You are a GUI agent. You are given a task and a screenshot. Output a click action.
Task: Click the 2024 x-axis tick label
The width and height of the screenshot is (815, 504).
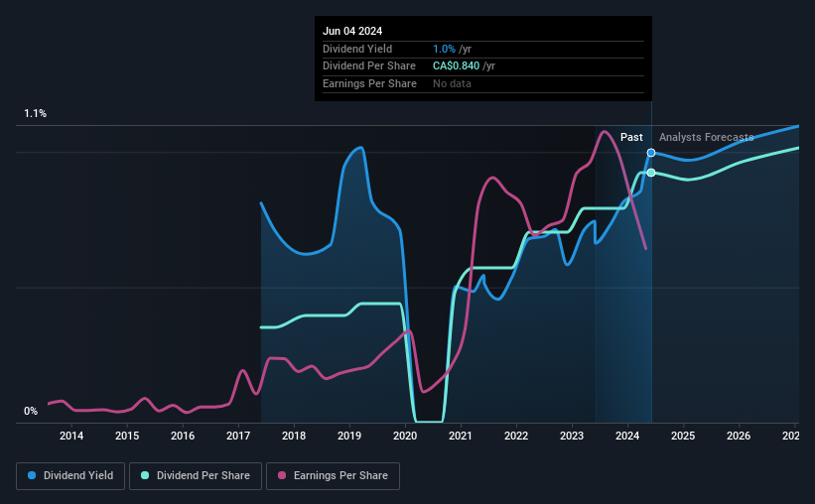pyautogui.click(x=627, y=436)
